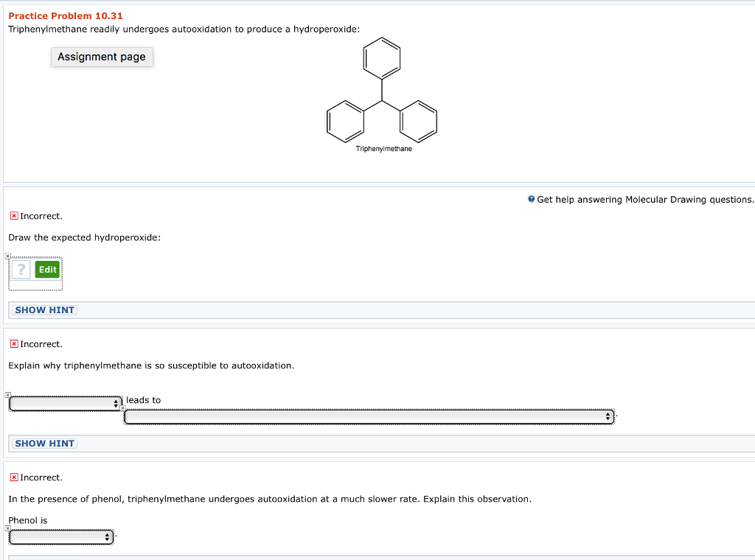Open the long dropdown after leads to
This screenshot has width=755, height=560.
coord(369,416)
